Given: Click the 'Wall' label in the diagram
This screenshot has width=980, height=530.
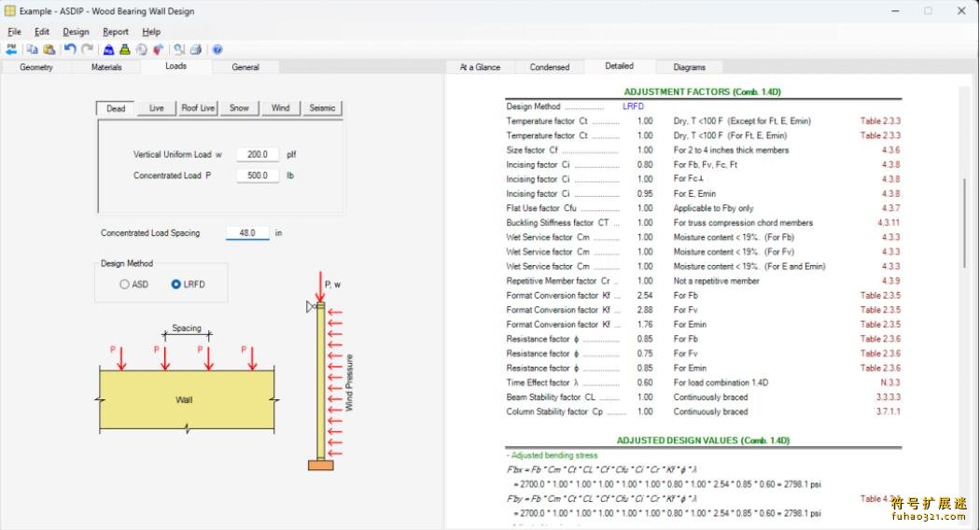Looking at the screenshot, I should click(184, 400).
